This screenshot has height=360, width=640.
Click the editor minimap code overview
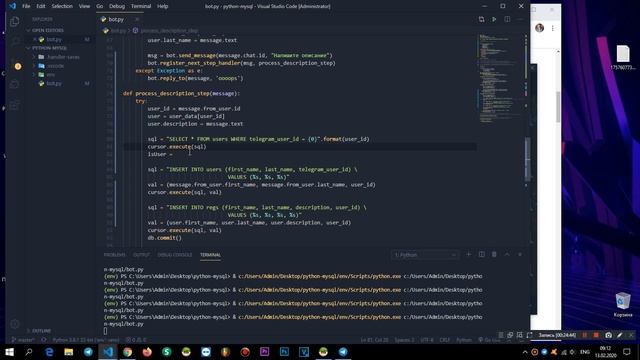pos(500,78)
